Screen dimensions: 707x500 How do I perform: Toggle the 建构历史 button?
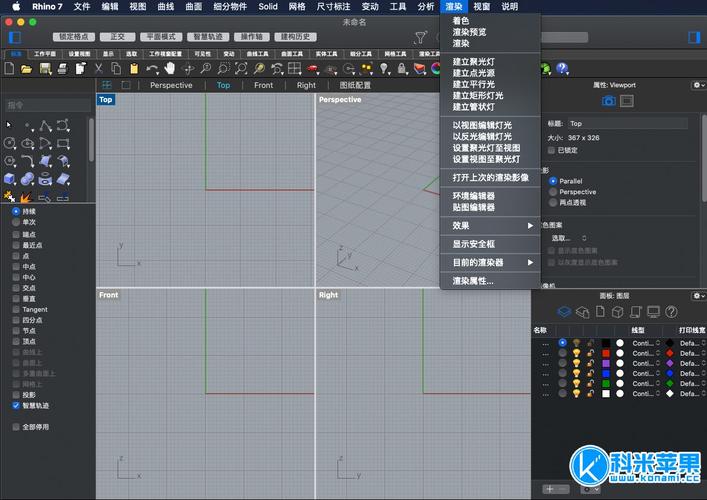pyautogui.click(x=295, y=37)
